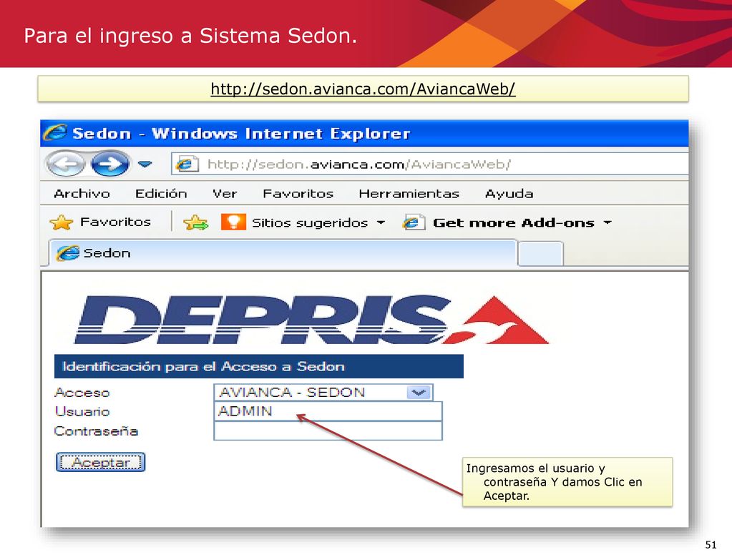Click the Usuario field containing ADMIN
This screenshot has height=560, width=732.
[x=328, y=411]
